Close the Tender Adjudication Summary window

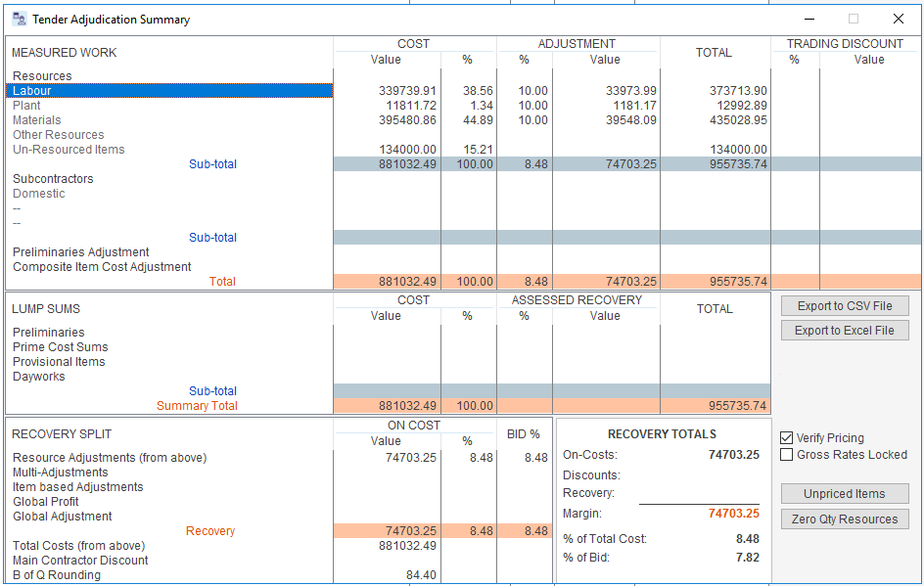coord(898,19)
